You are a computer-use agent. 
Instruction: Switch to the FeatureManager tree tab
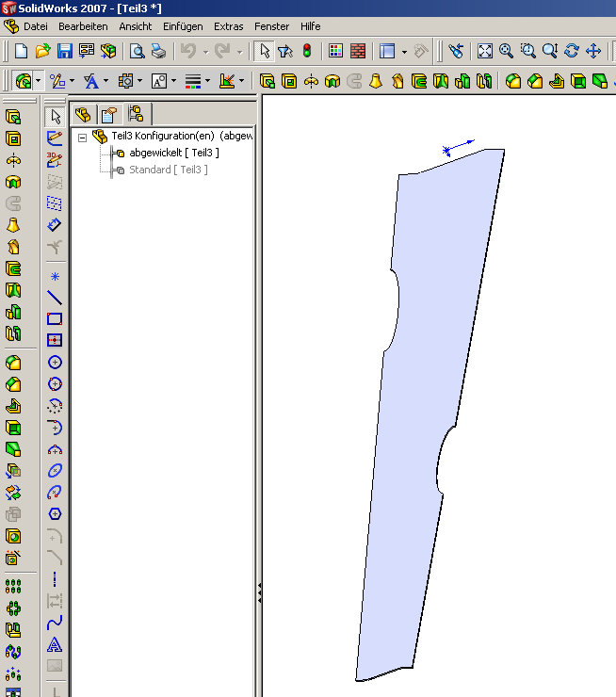(83, 115)
